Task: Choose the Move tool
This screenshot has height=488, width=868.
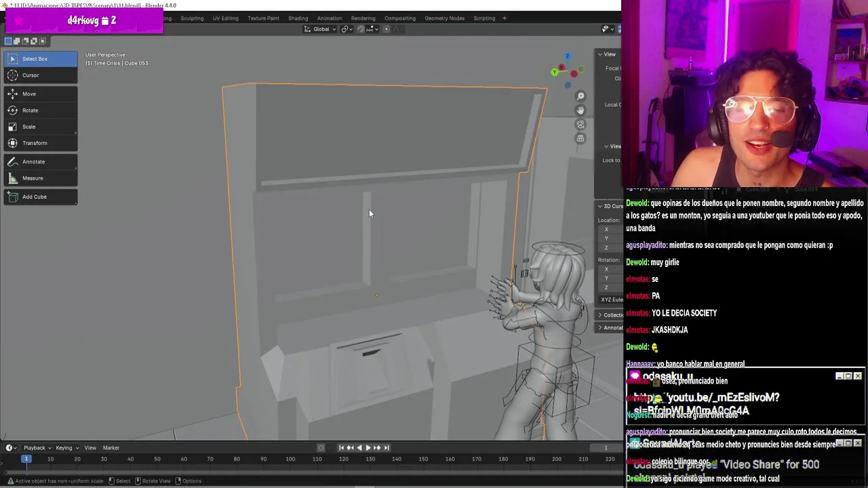Action: (41, 94)
